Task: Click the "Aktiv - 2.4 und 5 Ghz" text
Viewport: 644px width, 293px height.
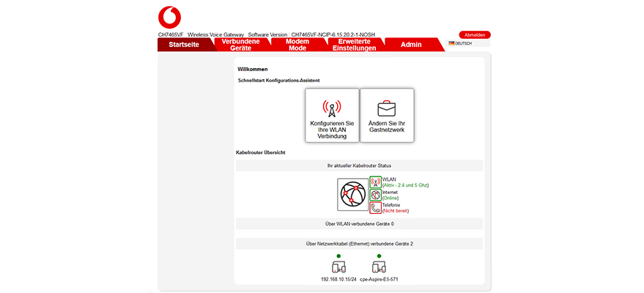Action: pyautogui.click(x=405, y=185)
